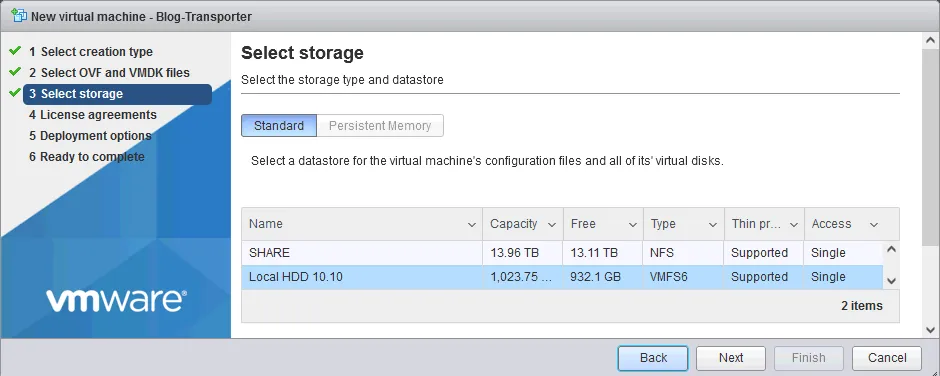Open the Free column dropdown arrow
The image size is (940, 376).
tap(632, 225)
